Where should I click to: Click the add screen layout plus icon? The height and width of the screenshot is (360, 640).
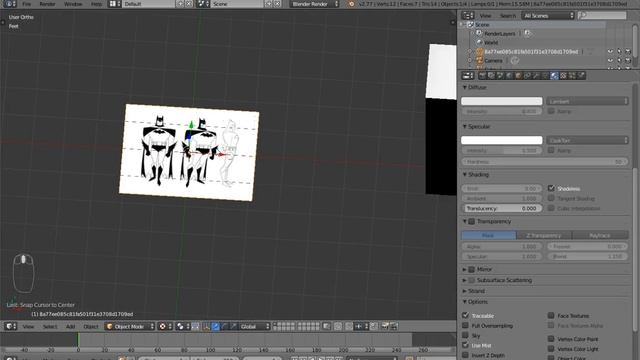[180, 4]
